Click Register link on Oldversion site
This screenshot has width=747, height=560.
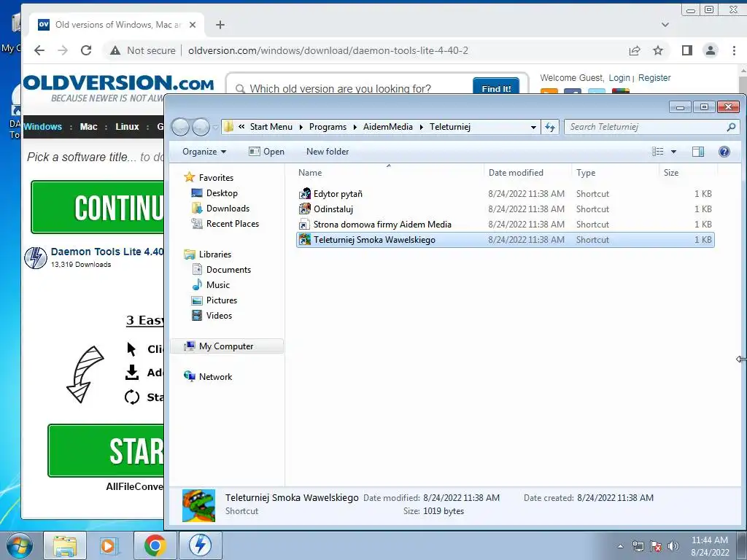[654, 77]
